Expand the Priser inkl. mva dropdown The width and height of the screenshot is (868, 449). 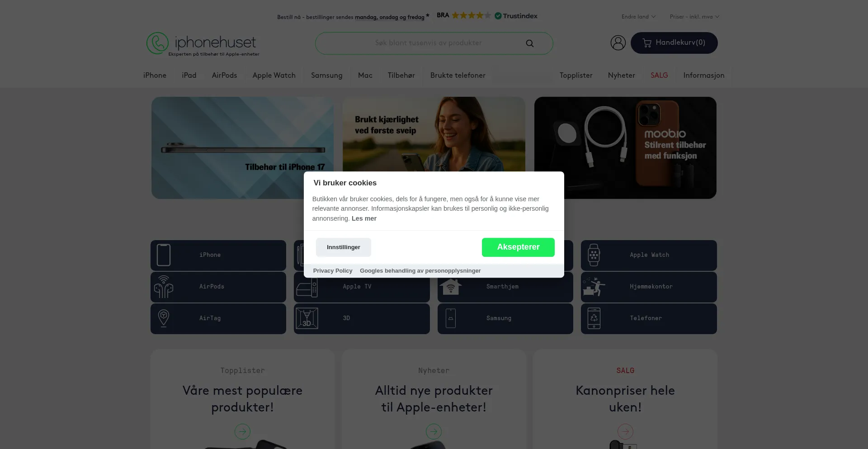(694, 17)
